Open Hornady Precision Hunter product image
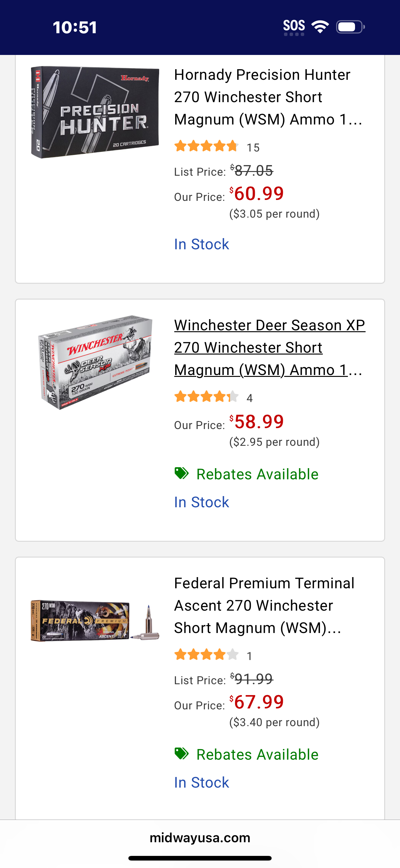The height and width of the screenshot is (868, 400). point(95,112)
